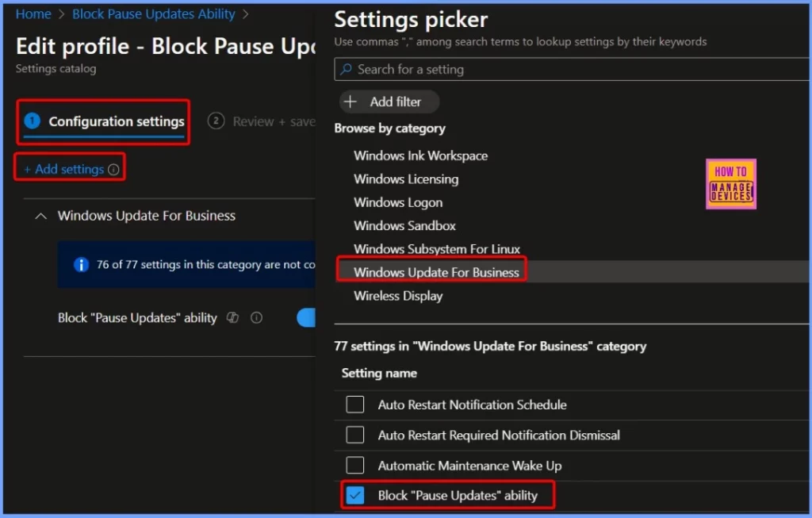Check Auto Restart Required Notification Dismissal
Image resolution: width=812 pixels, height=518 pixels.
coord(355,436)
